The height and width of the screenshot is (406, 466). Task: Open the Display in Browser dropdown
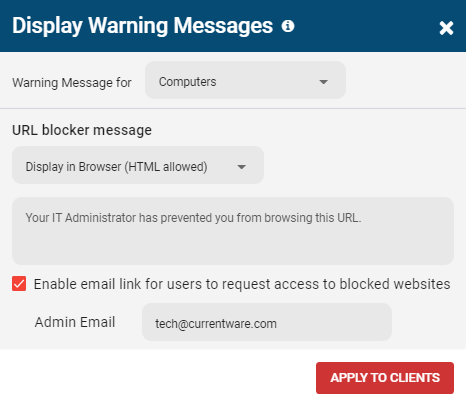pyautogui.click(x=138, y=165)
